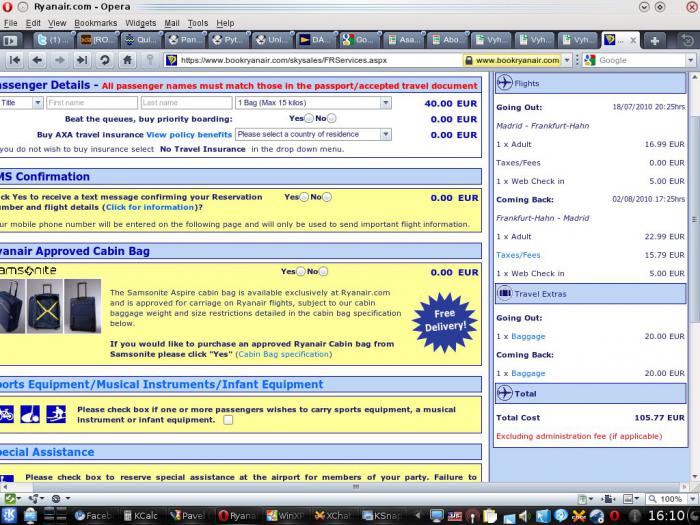Click the bicycle sports equipment icon
700x525 pixels.
pos(6,414)
